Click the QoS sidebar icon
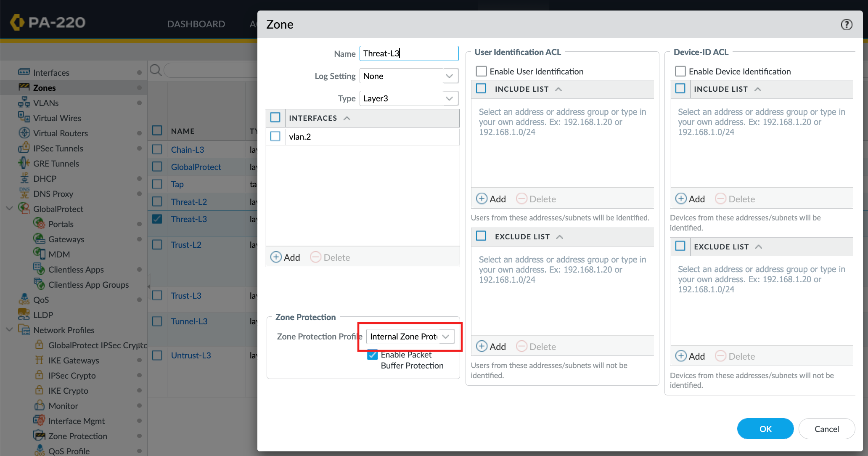The height and width of the screenshot is (456, 868). tap(24, 300)
